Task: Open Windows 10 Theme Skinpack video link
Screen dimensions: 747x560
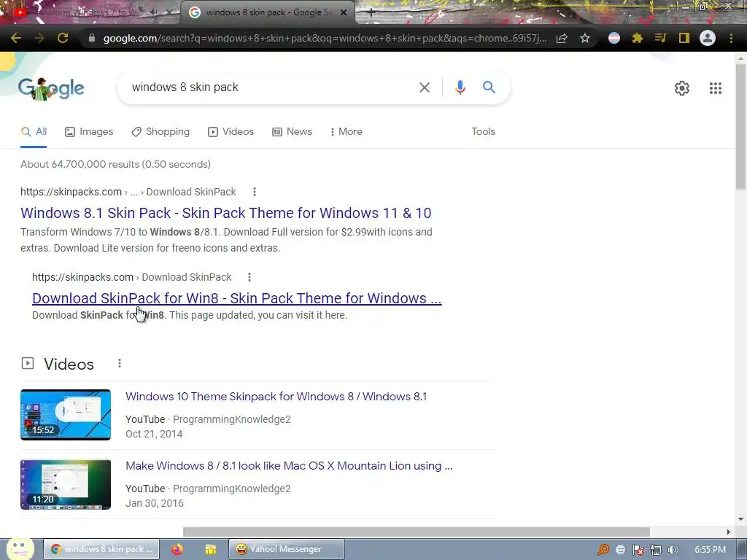Action: pos(276,397)
